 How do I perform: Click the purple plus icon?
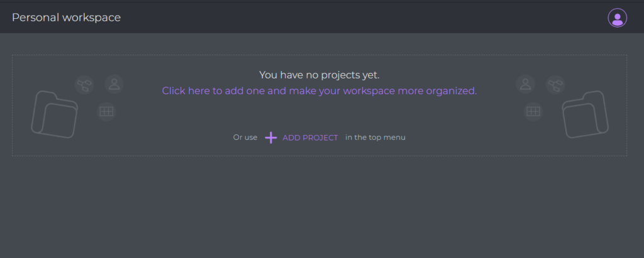[x=270, y=138]
